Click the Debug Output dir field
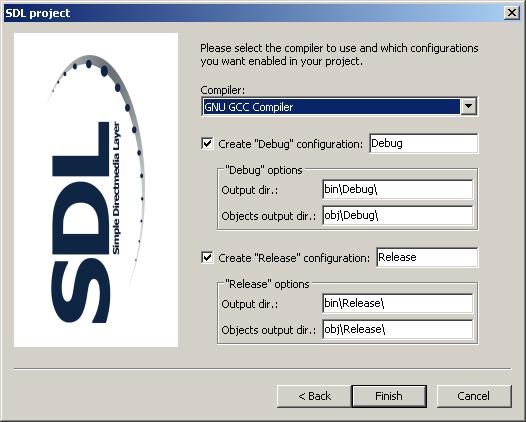The width and height of the screenshot is (526, 422). [398, 190]
